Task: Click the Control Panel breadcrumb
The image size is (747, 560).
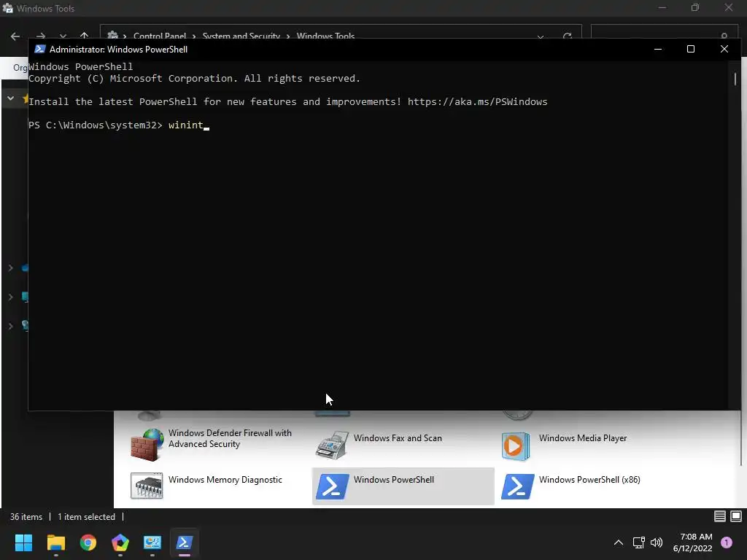Action: click(160, 36)
